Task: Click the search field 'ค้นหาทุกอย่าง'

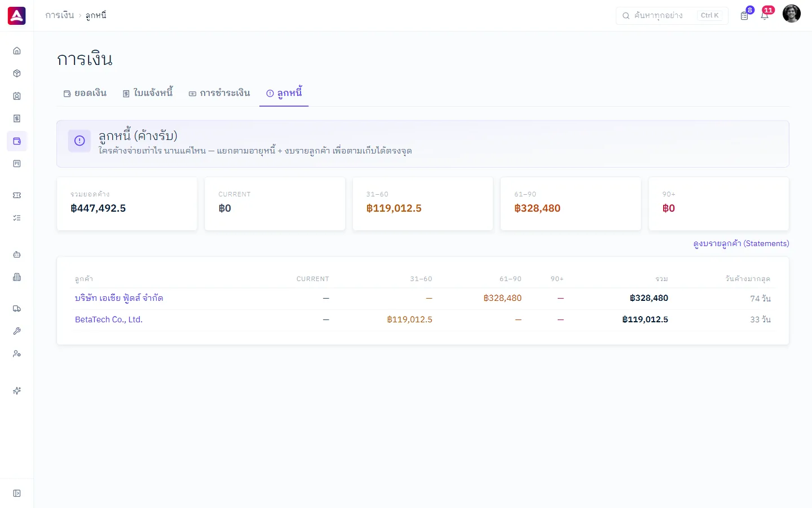Action: 672,15
